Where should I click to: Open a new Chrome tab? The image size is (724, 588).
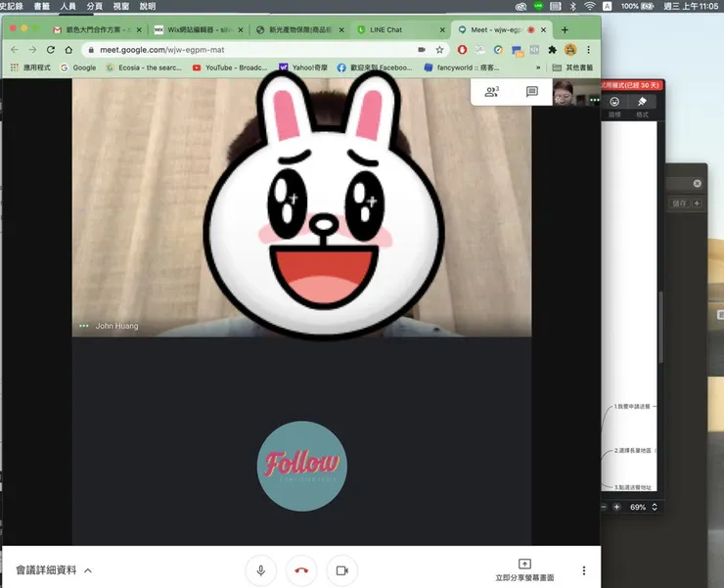pos(565,29)
